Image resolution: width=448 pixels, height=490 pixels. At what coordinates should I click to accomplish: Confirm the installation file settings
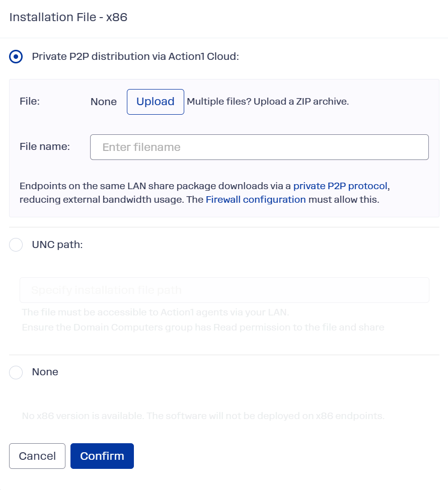click(102, 456)
